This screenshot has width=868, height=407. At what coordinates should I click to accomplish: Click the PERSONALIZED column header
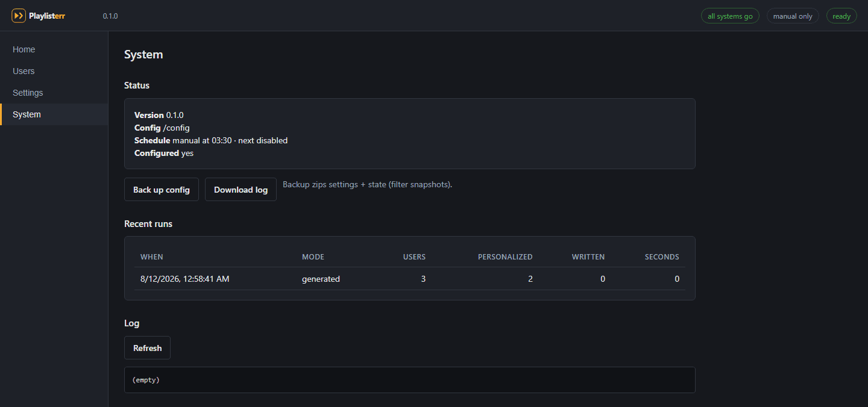coord(505,257)
